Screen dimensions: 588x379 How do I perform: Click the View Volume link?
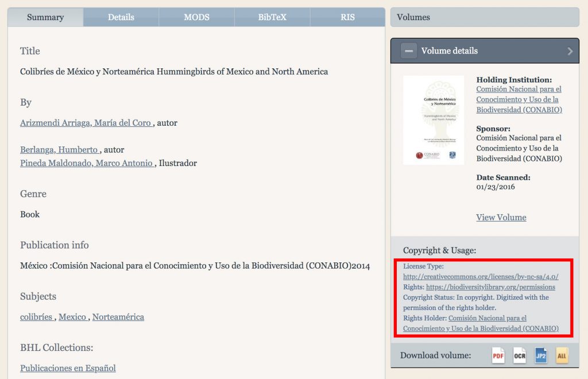click(x=501, y=217)
